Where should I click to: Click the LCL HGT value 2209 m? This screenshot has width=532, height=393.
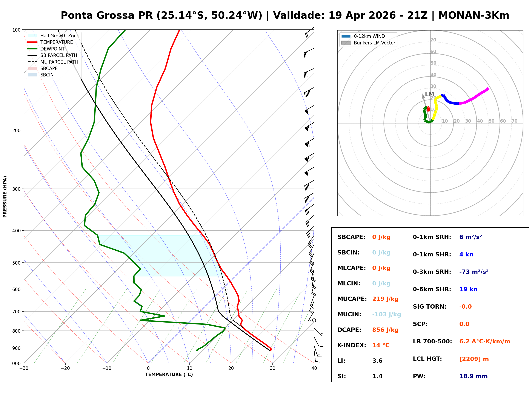pos(474,359)
